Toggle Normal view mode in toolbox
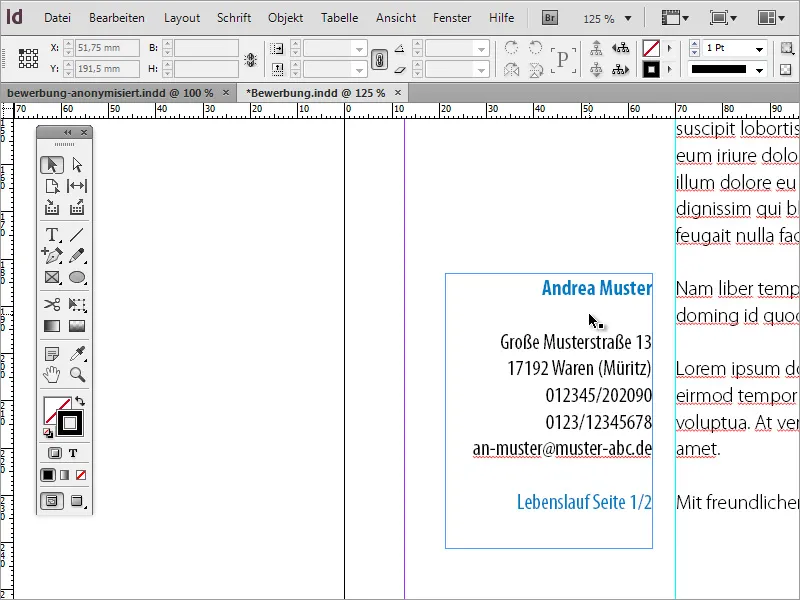This screenshot has width=800, height=600. (52, 501)
